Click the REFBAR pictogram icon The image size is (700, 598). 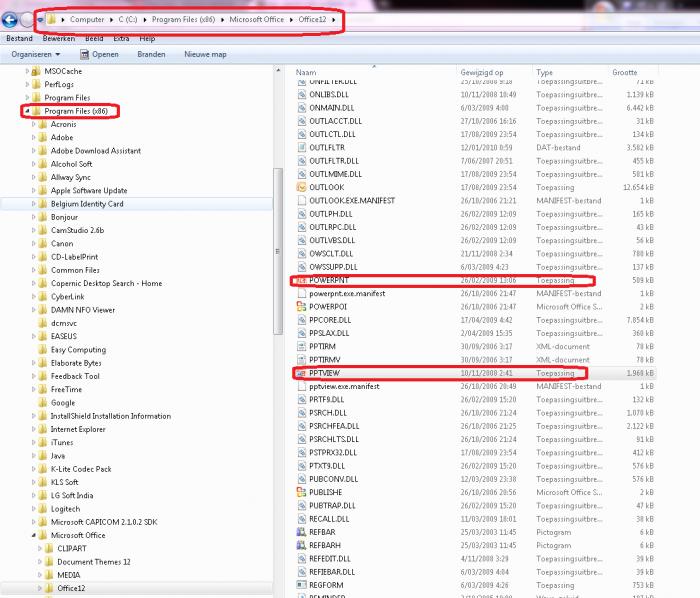tap(302, 532)
